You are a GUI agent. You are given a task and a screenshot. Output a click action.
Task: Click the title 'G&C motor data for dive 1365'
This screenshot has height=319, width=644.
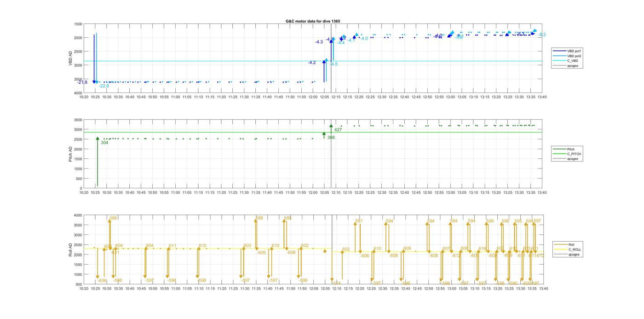(x=313, y=21)
